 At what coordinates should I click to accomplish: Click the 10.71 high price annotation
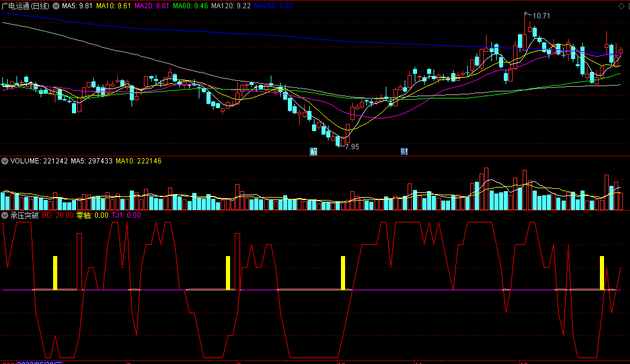click(x=541, y=16)
